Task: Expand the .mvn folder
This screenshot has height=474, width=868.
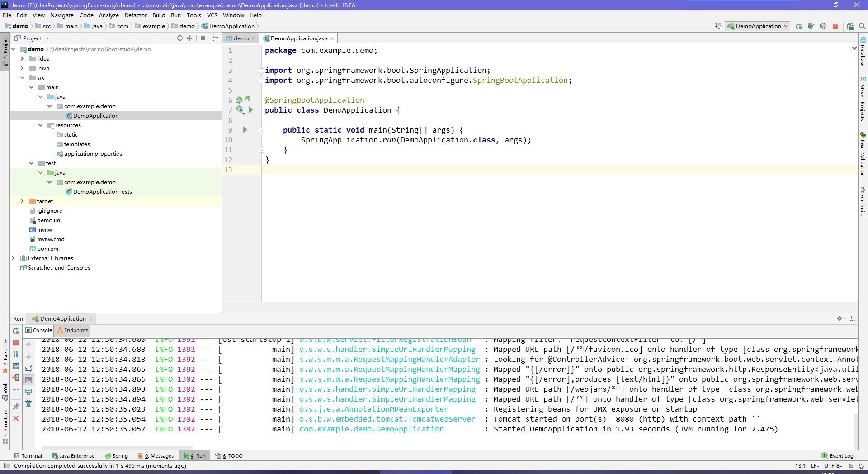Action: pyautogui.click(x=22, y=68)
